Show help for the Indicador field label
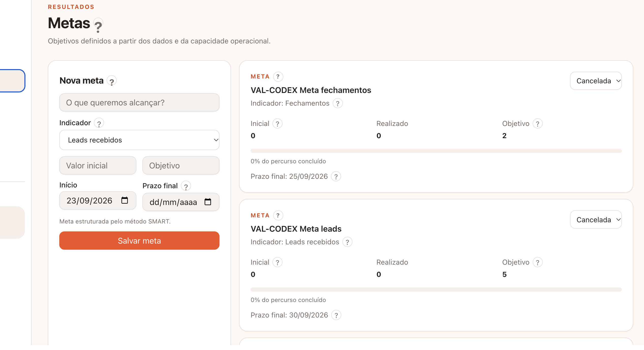The width and height of the screenshot is (644, 350). click(99, 123)
